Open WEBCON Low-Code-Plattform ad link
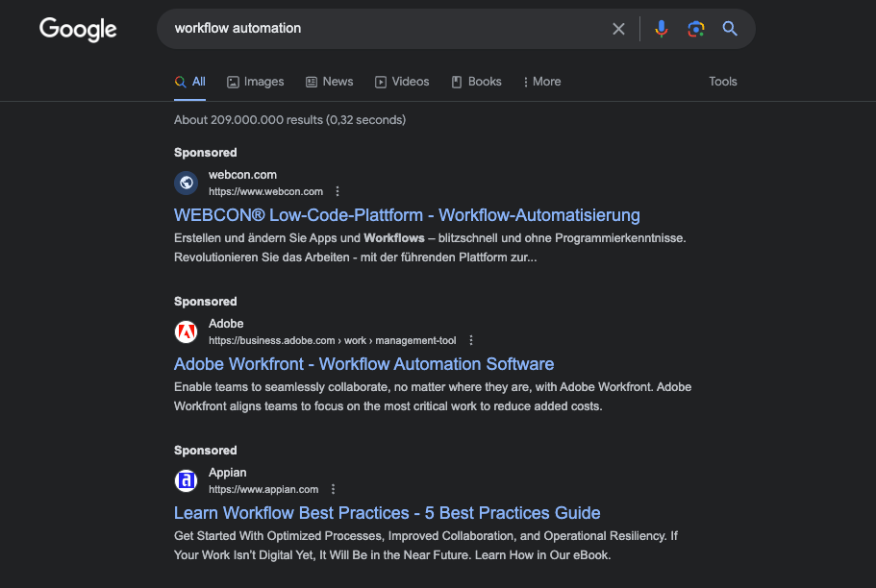Viewport: 876px width, 588px height. coord(407,215)
